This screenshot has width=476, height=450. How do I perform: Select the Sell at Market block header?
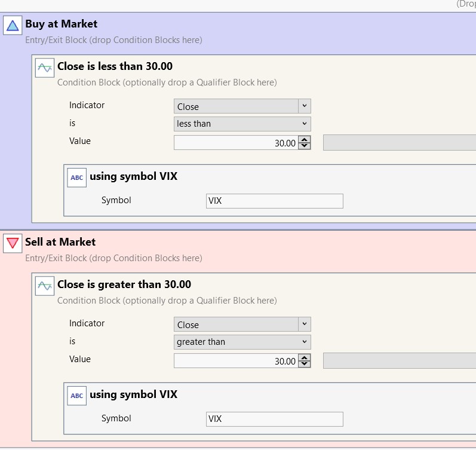[x=60, y=242]
